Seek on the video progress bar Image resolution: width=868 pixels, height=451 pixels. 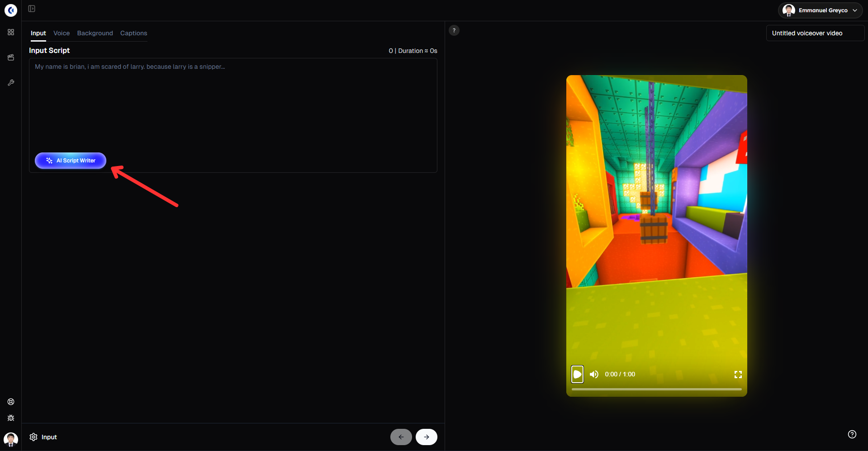click(657, 389)
